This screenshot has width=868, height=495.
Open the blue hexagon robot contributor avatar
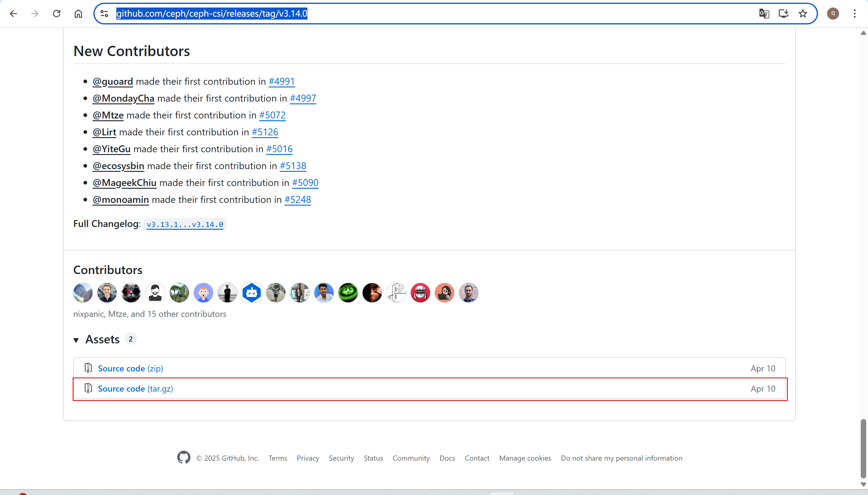[251, 293]
